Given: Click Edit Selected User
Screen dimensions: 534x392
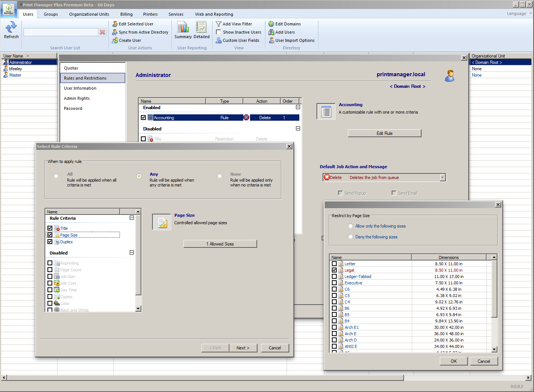Looking at the screenshot, I should (133, 24).
